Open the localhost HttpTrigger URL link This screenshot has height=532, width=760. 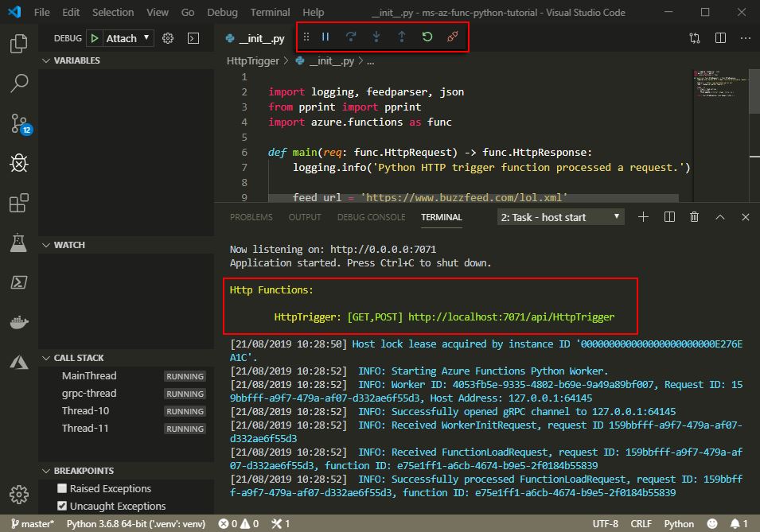tap(511, 316)
